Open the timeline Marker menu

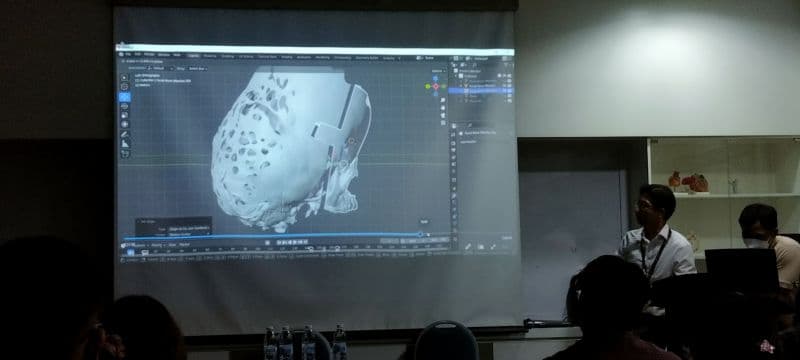point(184,245)
